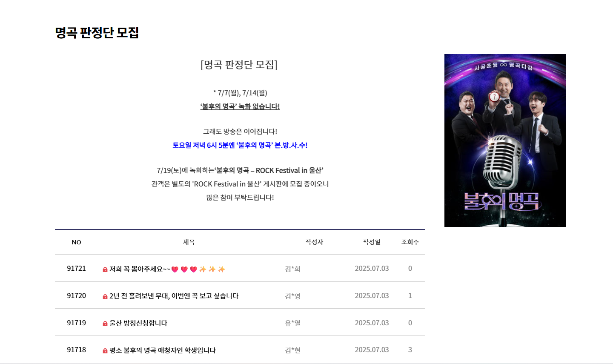Select the NO column header
This screenshot has height=364, width=613.
point(77,242)
